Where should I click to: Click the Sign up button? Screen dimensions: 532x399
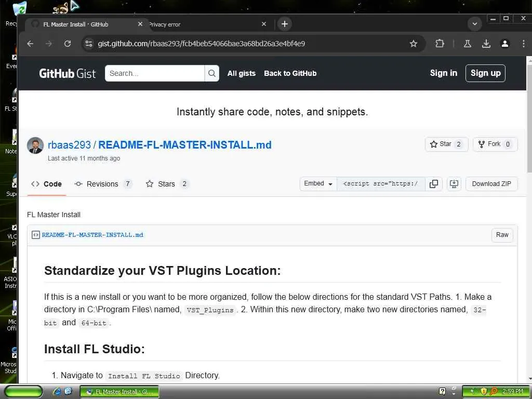(485, 73)
